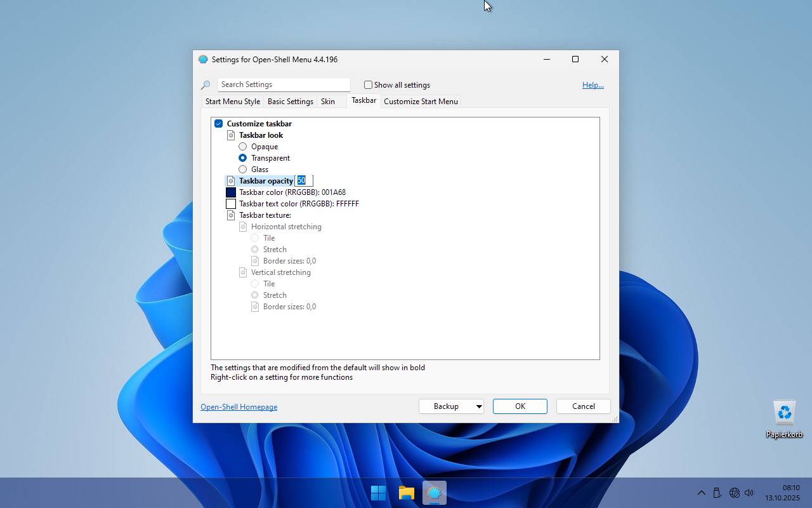
Task: Maximize the Open-Shell settings window
Action: click(x=575, y=59)
